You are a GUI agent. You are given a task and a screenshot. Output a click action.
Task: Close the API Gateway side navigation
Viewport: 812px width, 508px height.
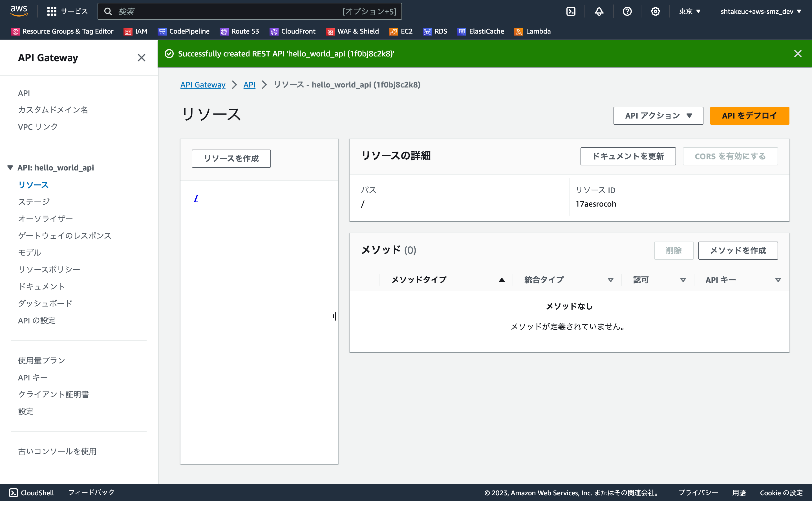pos(141,58)
